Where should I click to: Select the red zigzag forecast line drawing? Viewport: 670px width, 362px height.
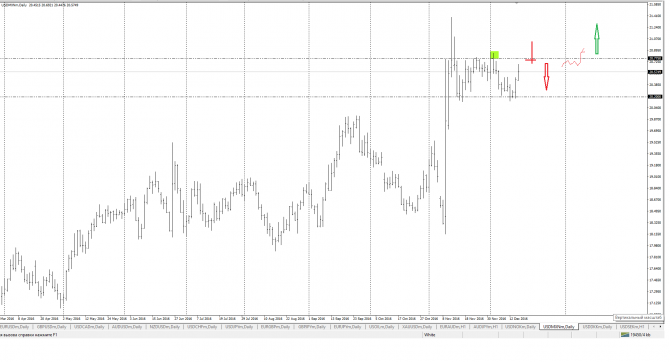573,59
